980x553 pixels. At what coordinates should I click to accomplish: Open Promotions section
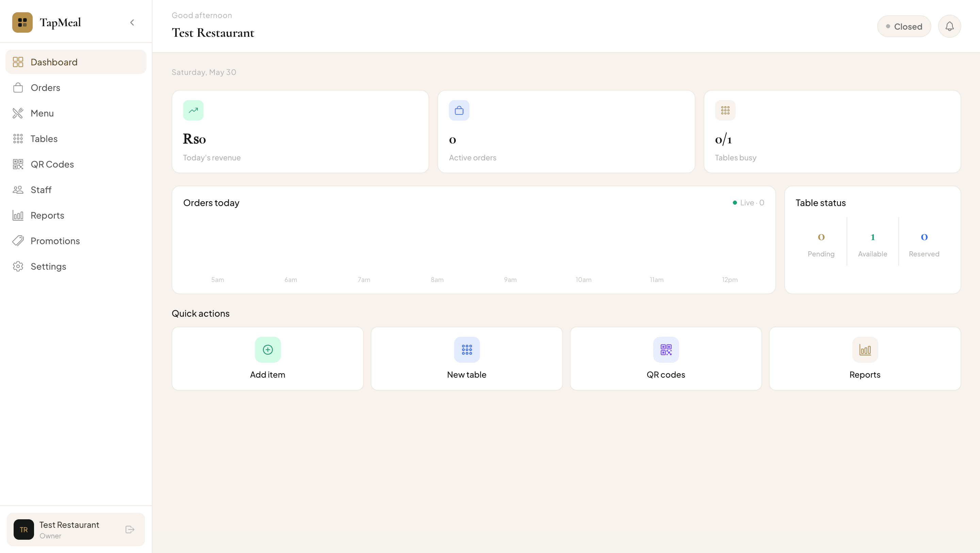pyautogui.click(x=76, y=241)
